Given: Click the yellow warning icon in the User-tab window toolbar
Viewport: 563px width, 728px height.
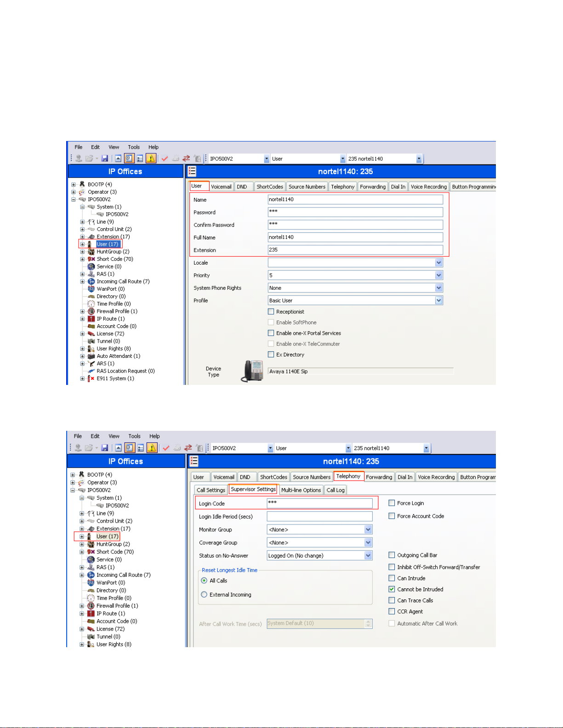Looking at the screenshot, I should point(151,158).
